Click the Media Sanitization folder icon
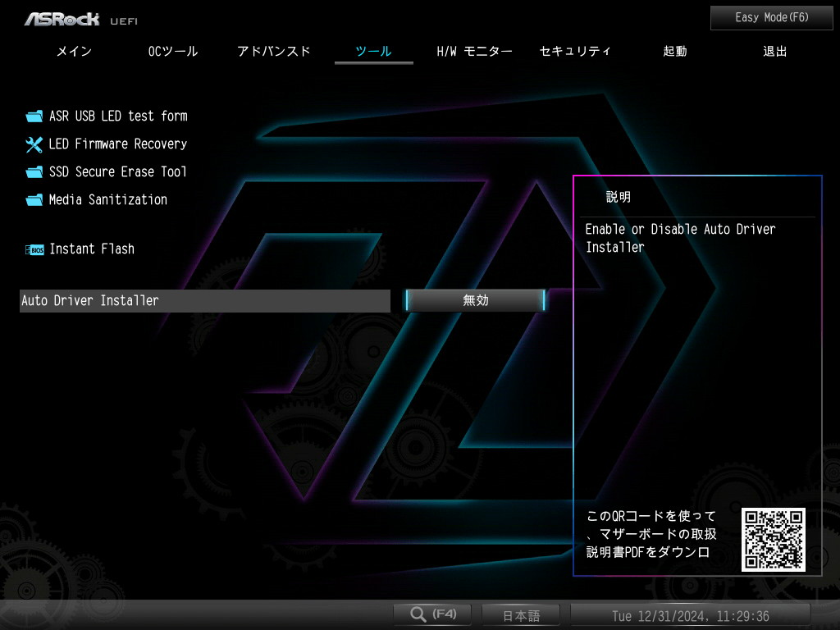 point(34,200)
